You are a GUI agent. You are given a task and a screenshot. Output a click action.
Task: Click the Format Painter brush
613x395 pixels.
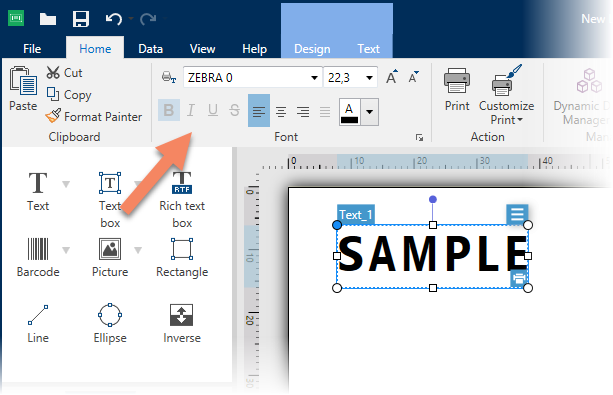(x=93, y=116)
